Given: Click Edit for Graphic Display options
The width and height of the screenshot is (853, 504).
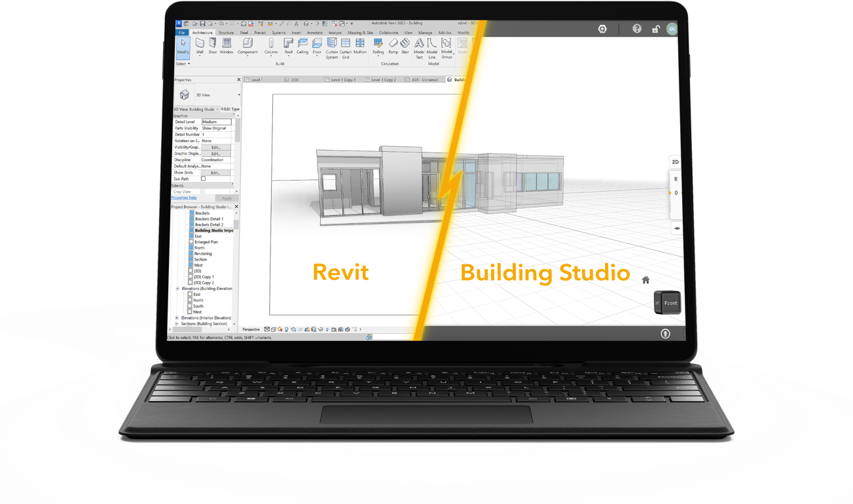Looking at the screenshot, I should tap(216, 154).
